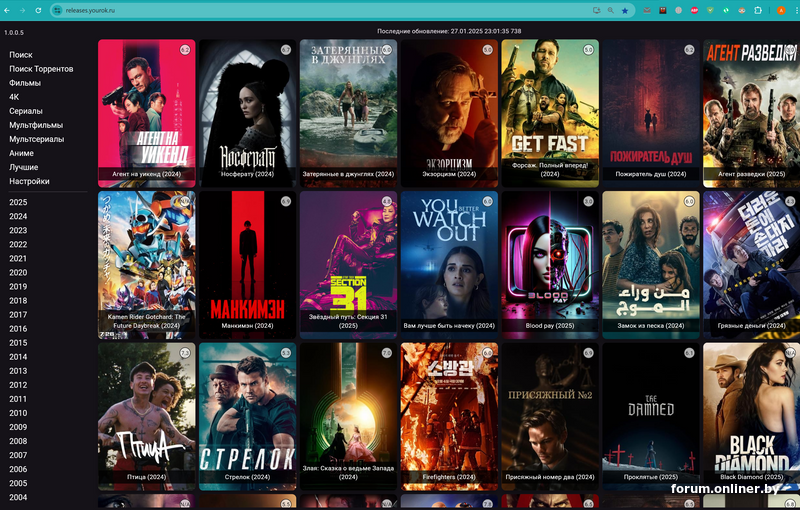Viewport: 800px width, 510px height.
Task: Open the Black Diamond (2025) poster
Action: [752, 416]
